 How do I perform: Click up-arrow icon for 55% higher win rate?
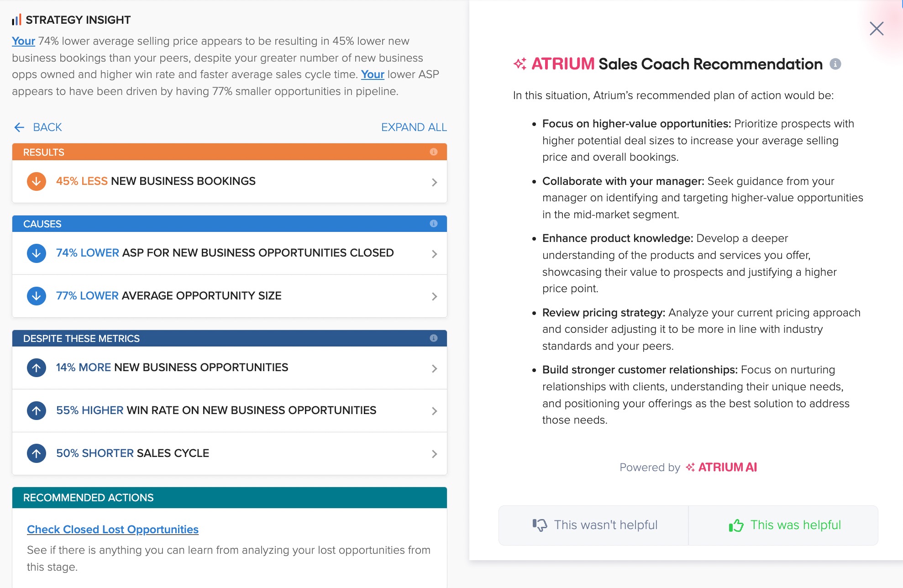(37, 410)
